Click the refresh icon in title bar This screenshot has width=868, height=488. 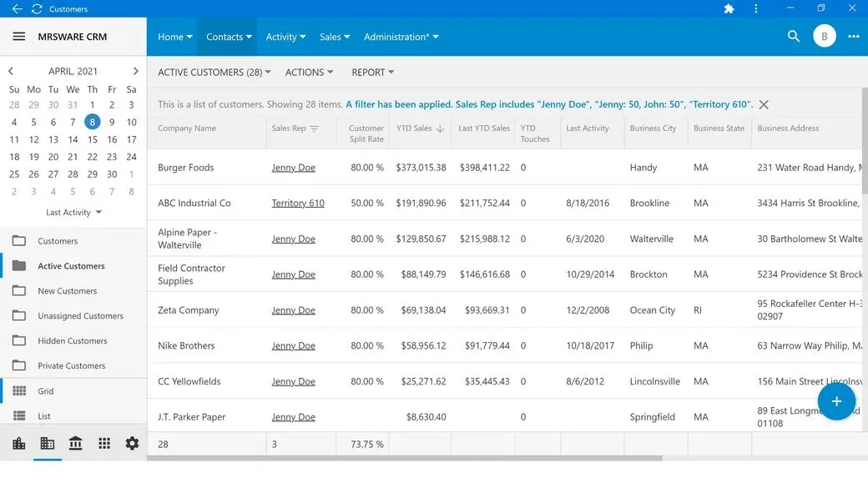tap(37, 9)
